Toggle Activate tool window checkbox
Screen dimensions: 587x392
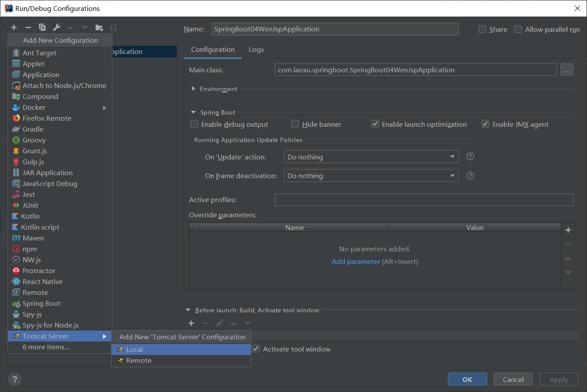(x=256, y=349)
